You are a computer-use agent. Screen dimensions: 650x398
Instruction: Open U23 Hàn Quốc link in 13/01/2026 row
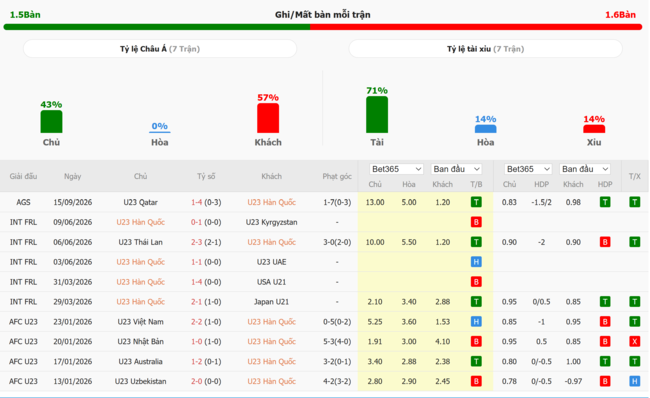272,381
